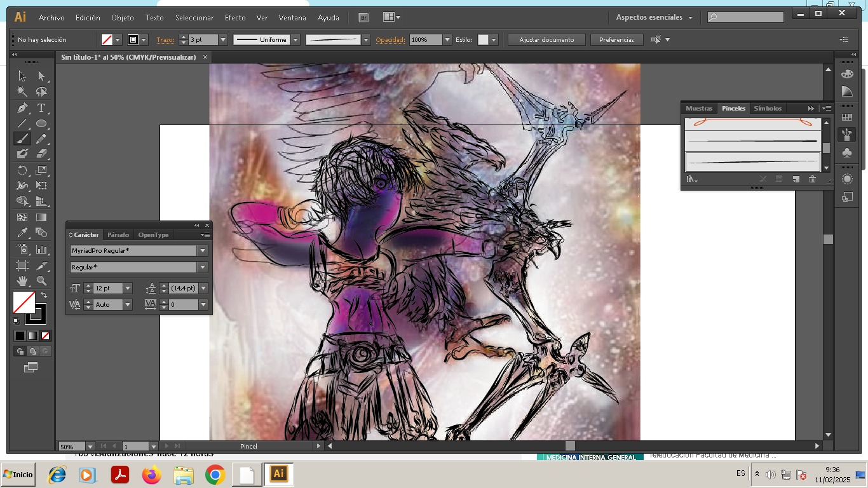The height and width of the screenshot is (488, 868).
Task: Open Aspectos esenciales workspace dropdown
Action: tap(654, 17)
